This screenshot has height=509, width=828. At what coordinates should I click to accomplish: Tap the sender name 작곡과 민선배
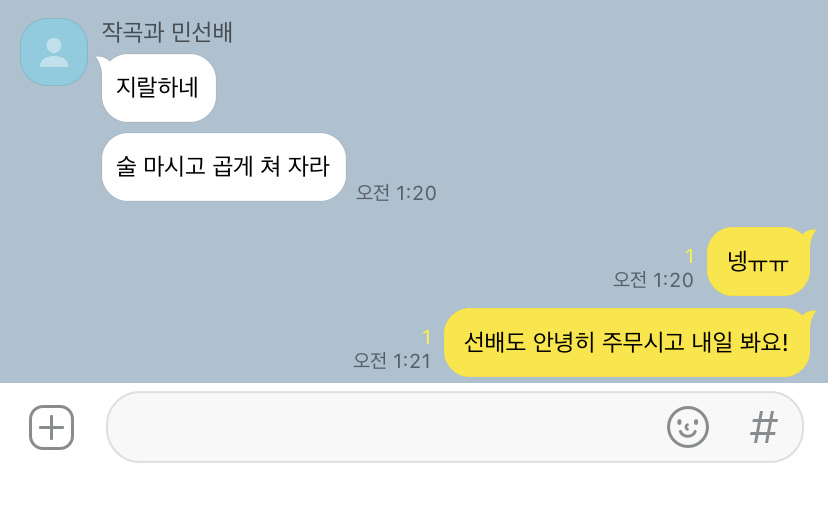[x=167, y=32]
